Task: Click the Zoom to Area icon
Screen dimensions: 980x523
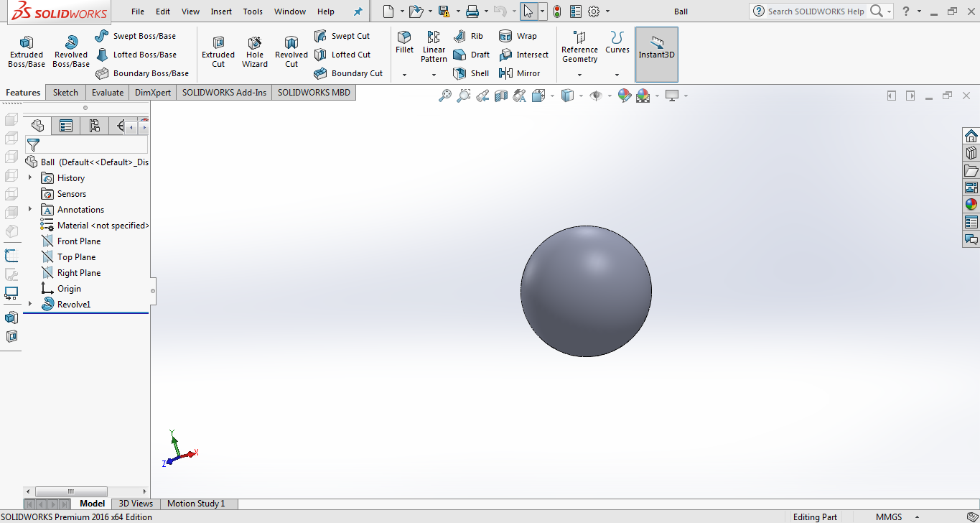Action: click(x=464, y=96)
